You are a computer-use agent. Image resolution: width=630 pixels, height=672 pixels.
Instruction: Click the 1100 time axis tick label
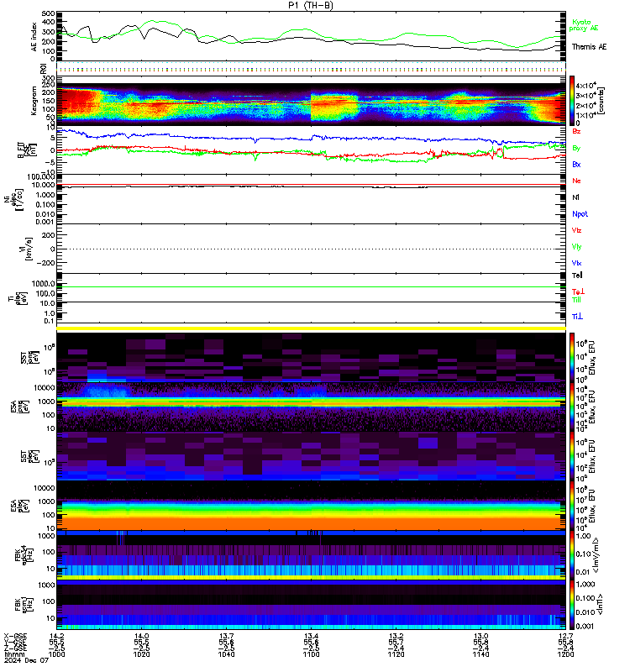(311, 654)
